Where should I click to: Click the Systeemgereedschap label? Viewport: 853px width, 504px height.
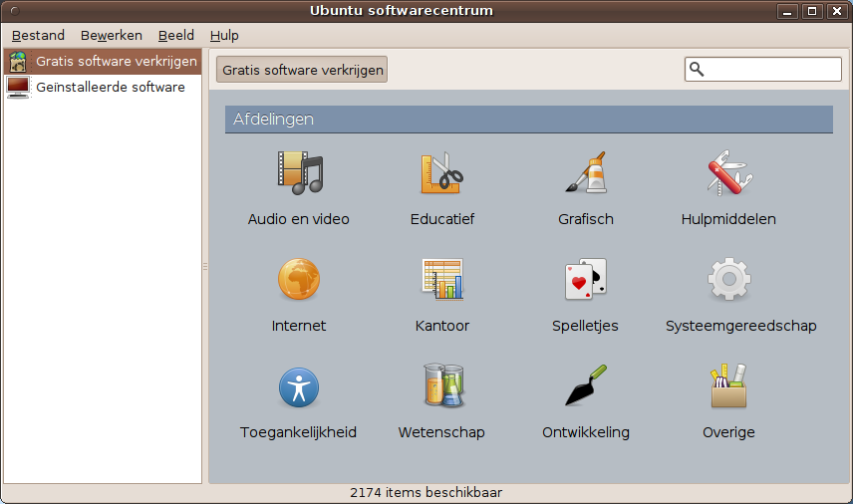[741, 326]
